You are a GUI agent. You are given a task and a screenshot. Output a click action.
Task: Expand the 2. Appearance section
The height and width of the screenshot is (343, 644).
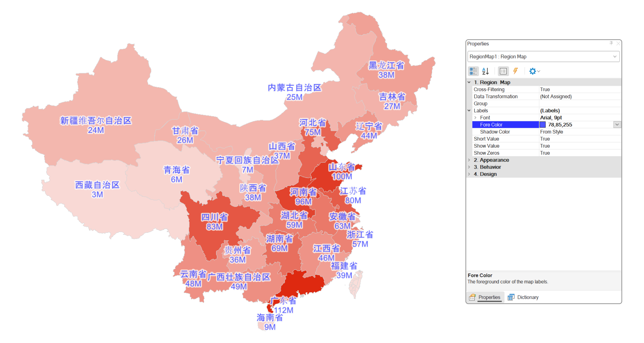coord(469,160)
